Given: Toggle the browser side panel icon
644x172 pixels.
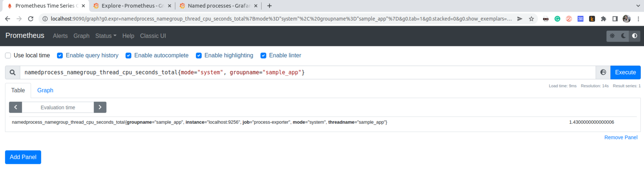Looking at the screenshot, I should click(x=615, y=19).
